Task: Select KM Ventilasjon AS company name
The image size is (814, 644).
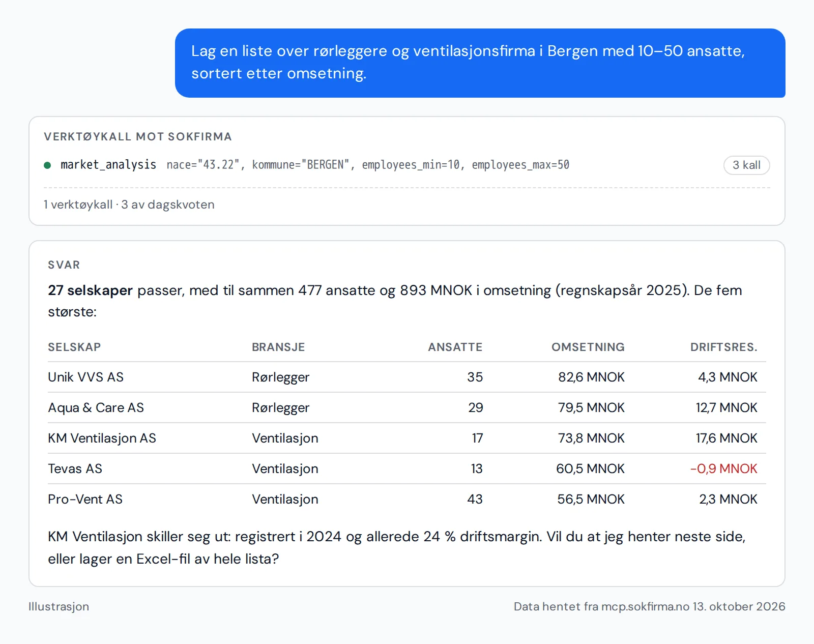Action: (102, 438)
